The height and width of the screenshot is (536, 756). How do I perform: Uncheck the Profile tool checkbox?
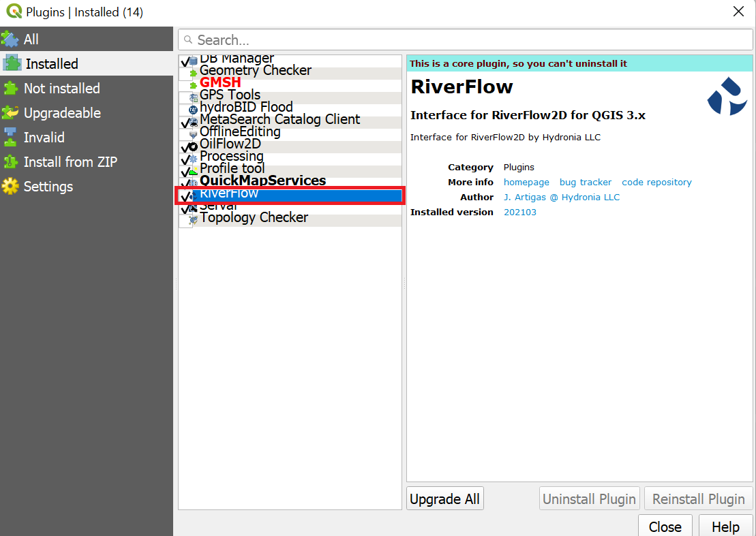click(185, 172)
